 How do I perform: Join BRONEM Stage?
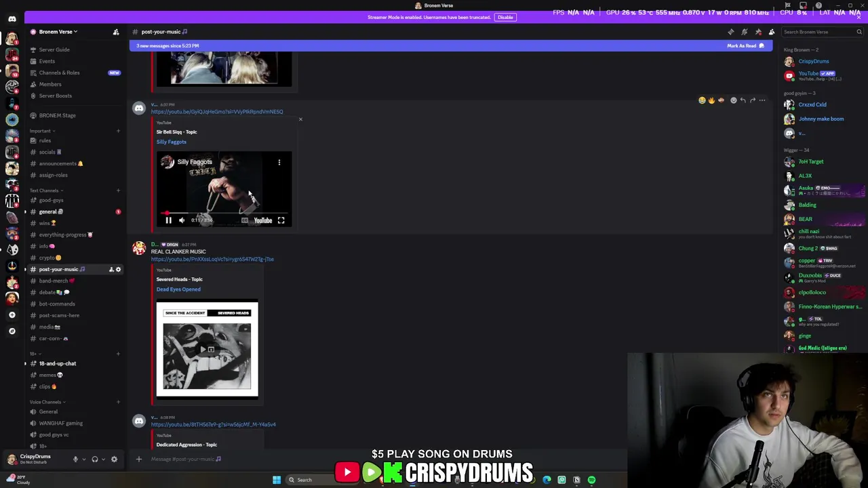pyautogui.click(x=74, y=115)
